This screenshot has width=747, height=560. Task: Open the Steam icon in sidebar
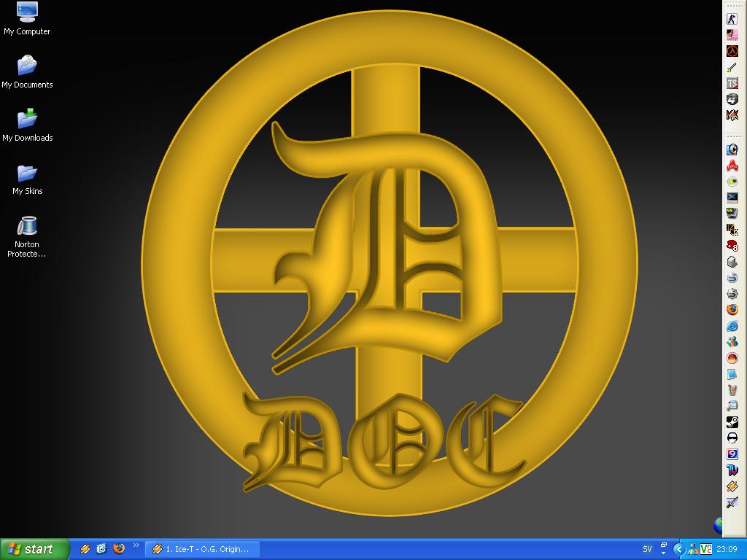pos(732,422)
